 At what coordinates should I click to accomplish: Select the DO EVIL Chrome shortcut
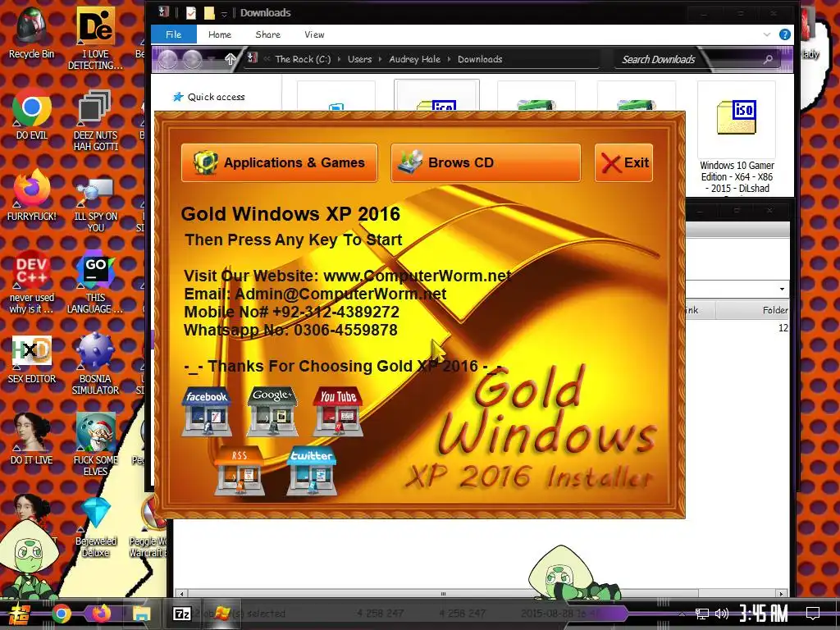[32, 115]
